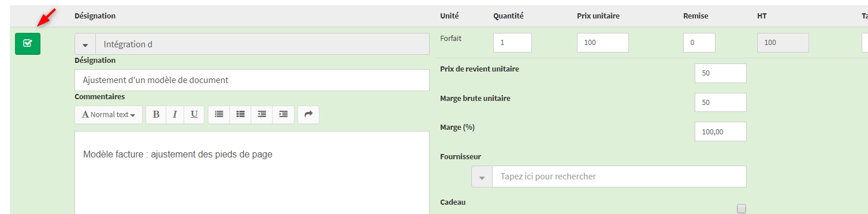This screenshot has width=868, height=214.
Task: Click the Prix unitaire input field
Action: coord(602,43)
